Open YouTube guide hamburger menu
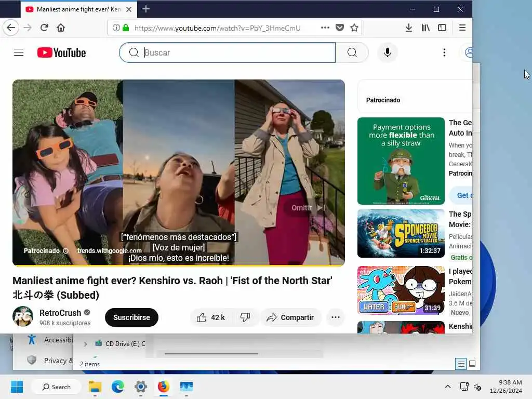This screenshot has width=532, height=399. [x=19, y=52]
